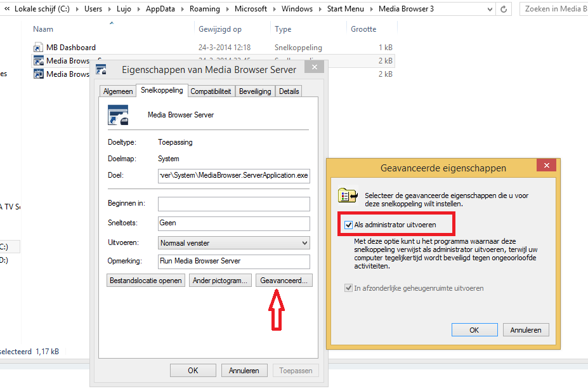Click Start Menu in breadcrumb path
Viewport: 588px width, 391px height.
pyautogui.click(x=345, y=9)
